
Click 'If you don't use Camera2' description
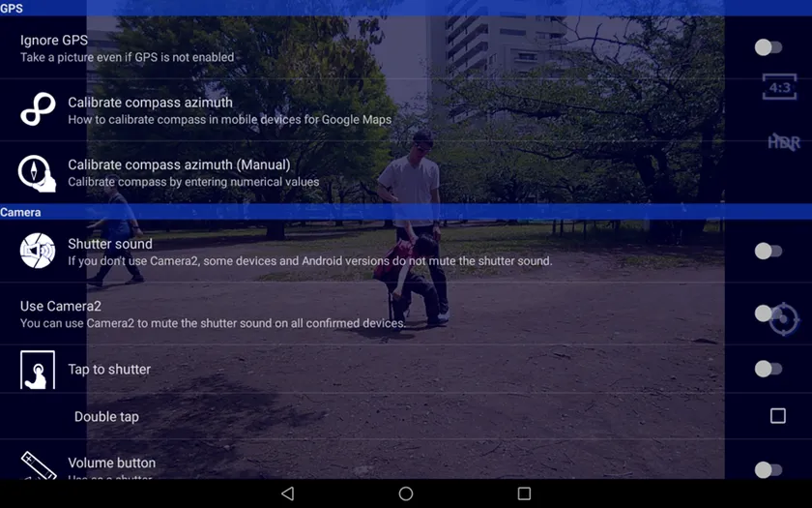(x=309, y=261)
